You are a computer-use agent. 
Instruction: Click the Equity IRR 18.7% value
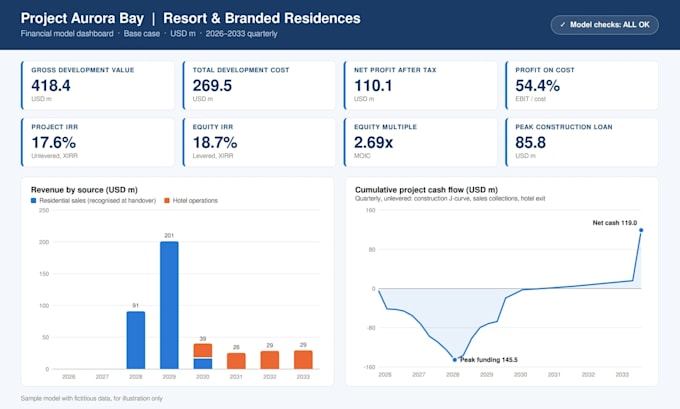point(215,142)
